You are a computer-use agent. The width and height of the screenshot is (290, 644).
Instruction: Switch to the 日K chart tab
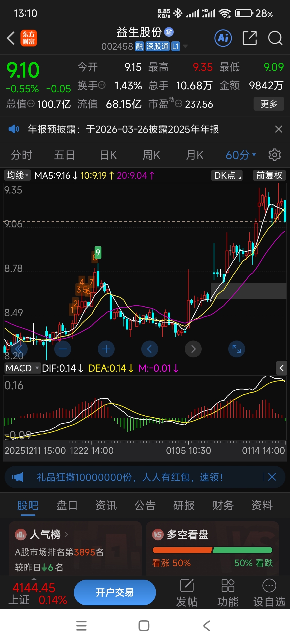pos(108,155)
